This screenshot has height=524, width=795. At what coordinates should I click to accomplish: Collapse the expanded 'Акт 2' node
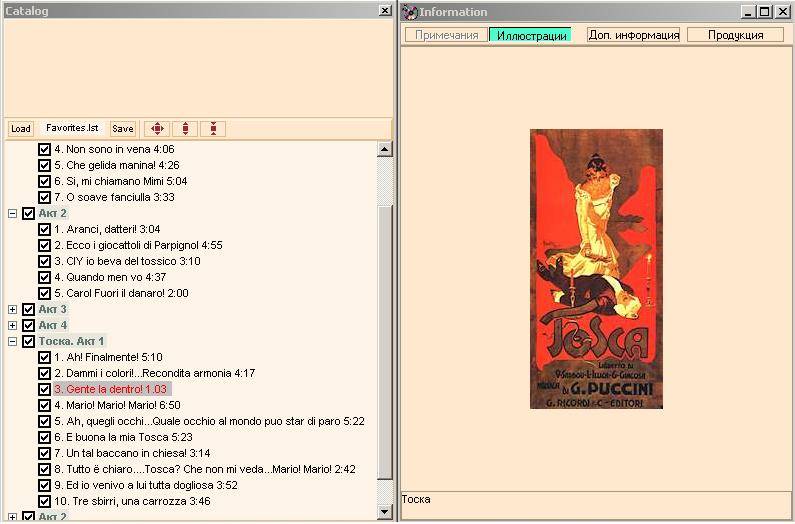tap(13, 214)
